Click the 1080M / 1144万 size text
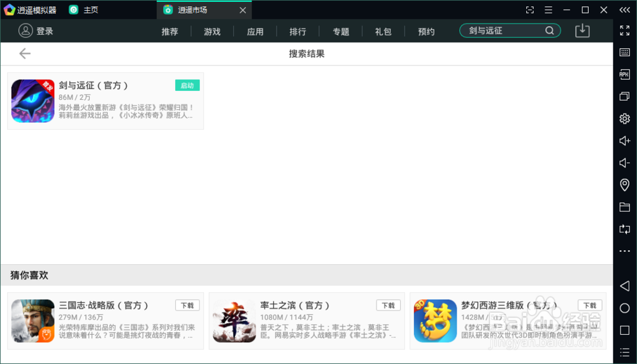Screen dimensions: 637x364 [x=287, y=318]
